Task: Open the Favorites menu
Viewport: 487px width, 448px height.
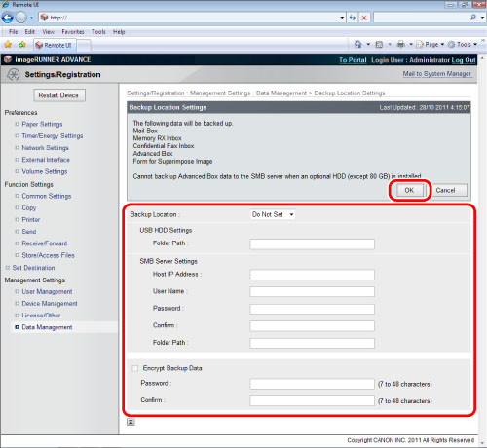Action: coord(73,32)
